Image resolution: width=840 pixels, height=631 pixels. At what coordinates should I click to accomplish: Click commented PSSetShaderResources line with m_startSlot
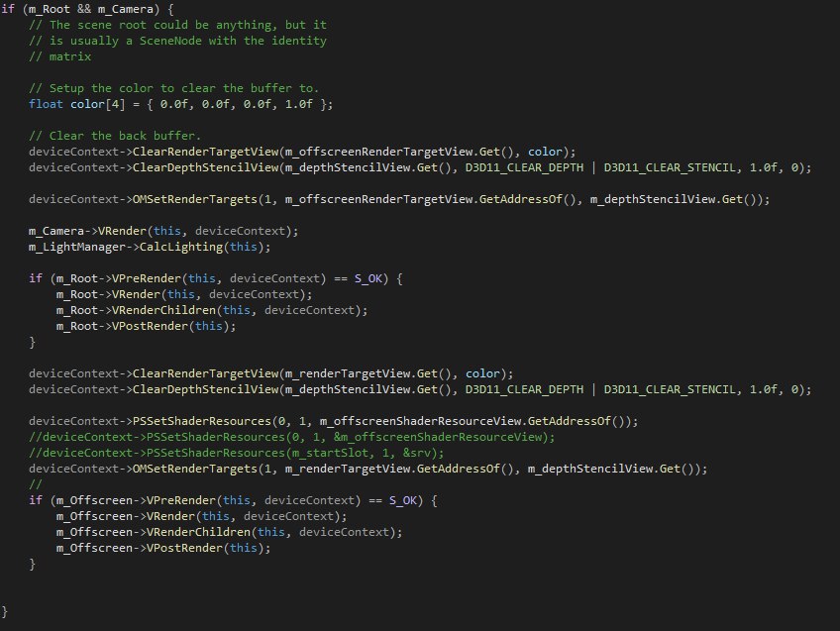(x=237, y=453)
